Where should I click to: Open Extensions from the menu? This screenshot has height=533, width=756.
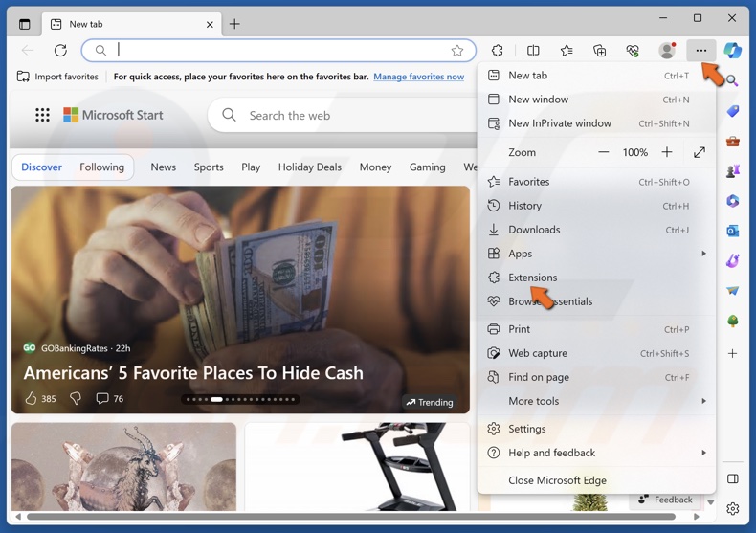pyautogui.click(x=596, y=278)
